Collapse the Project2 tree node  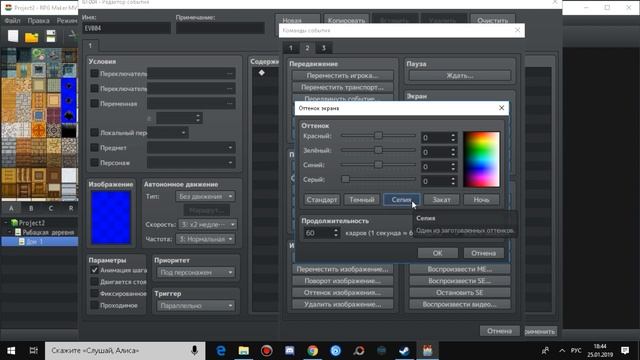[x=6, y=223]
